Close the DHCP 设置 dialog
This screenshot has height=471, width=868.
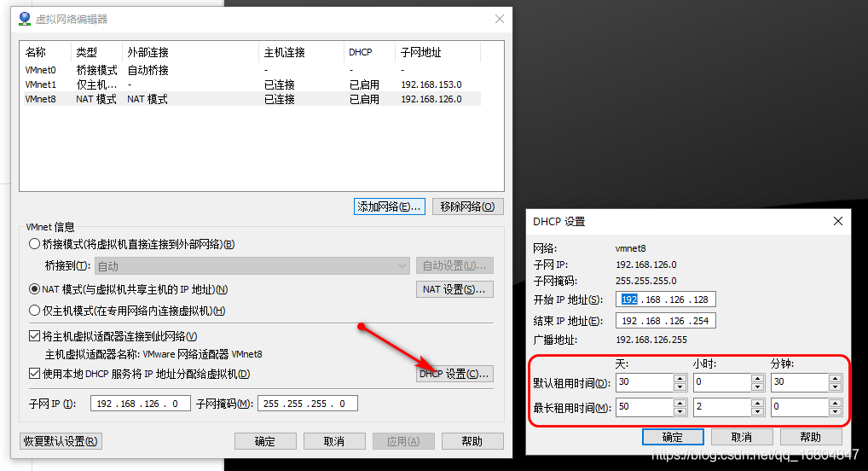click(x=838, y=221)
